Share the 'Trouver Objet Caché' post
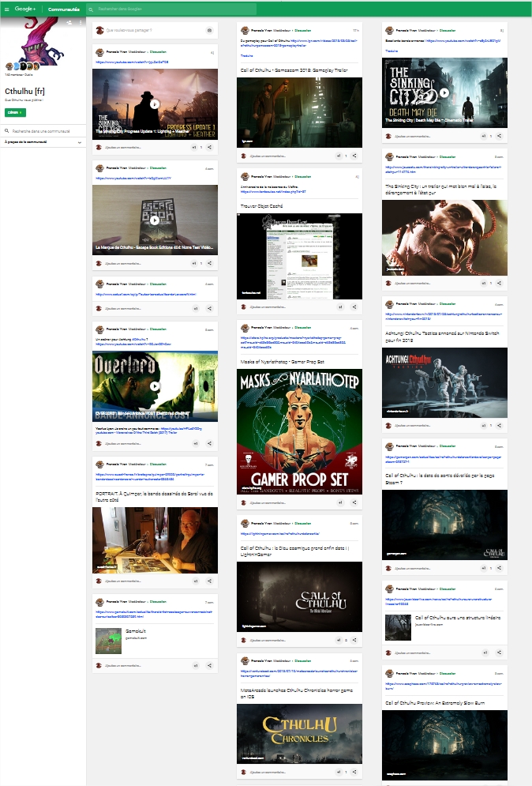532x786 pixels. pyautogui.click(x=354, y=307)
